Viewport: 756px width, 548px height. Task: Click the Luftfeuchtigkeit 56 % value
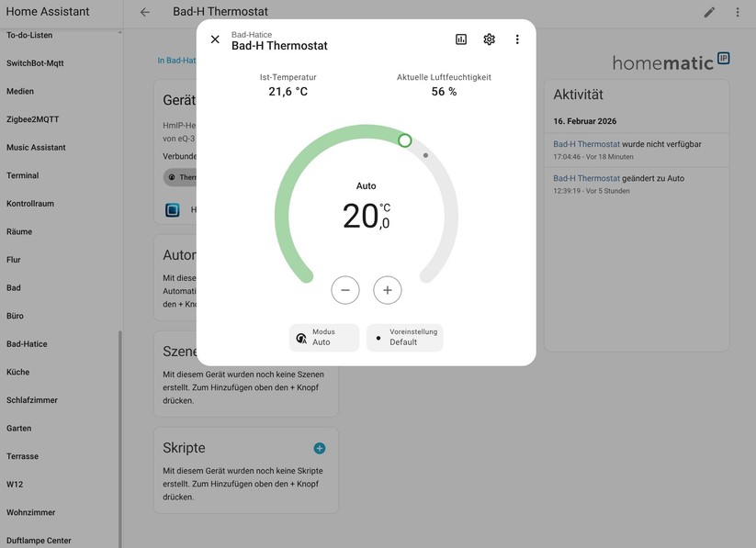click(444, 91)
